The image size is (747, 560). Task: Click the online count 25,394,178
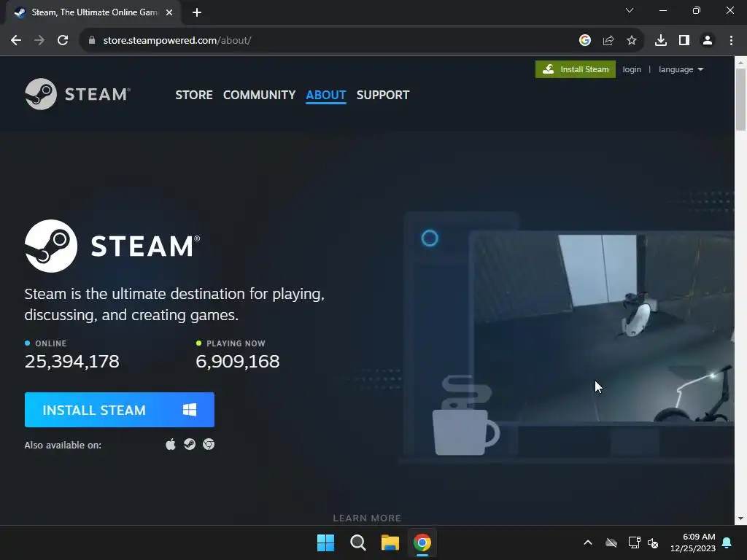[x=72, y=362]
